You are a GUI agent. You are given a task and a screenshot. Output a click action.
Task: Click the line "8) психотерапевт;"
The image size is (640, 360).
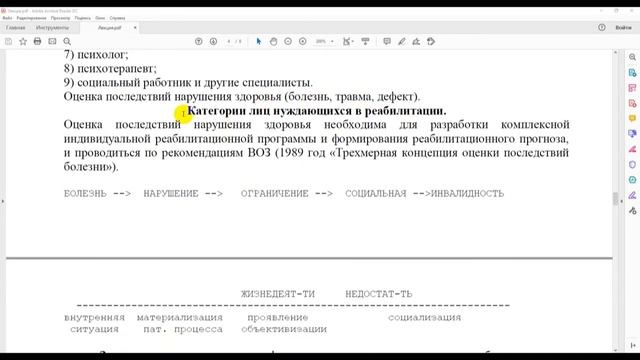(x=110, y=68)
